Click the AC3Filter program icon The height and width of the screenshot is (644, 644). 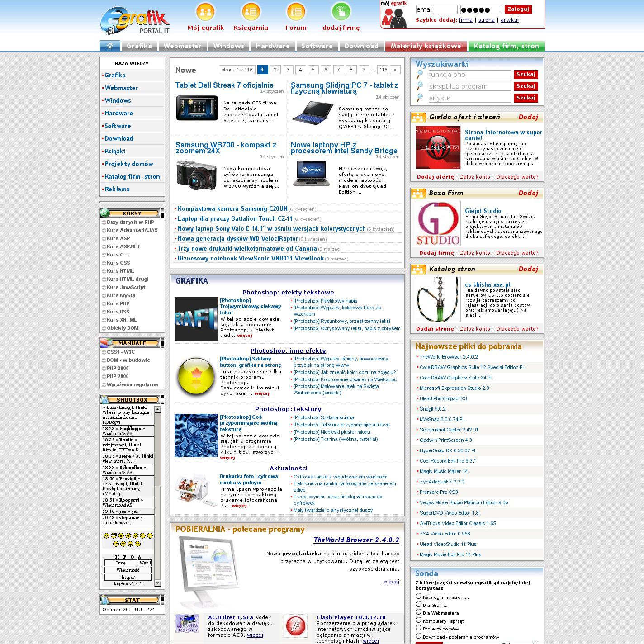tap(187, 624)
